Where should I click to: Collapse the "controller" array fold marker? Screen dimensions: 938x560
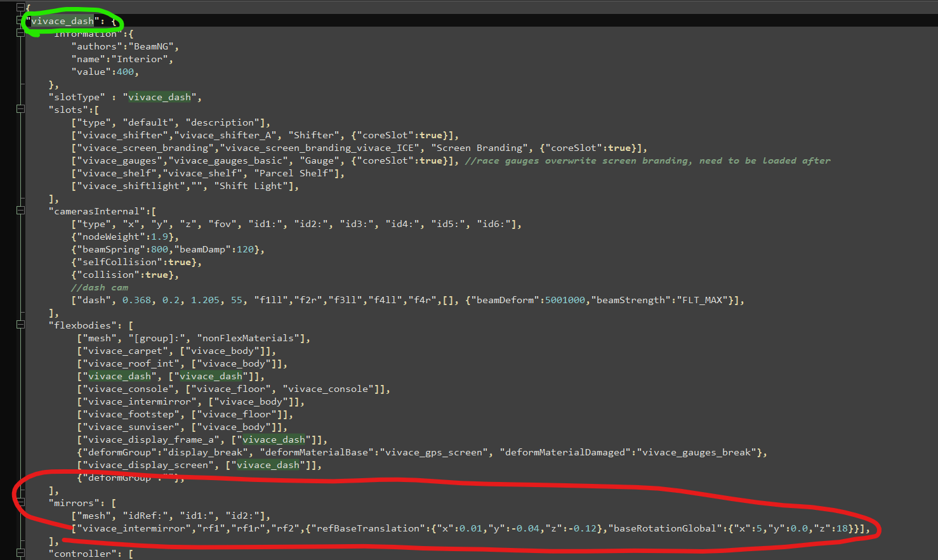tap(20, 553)
